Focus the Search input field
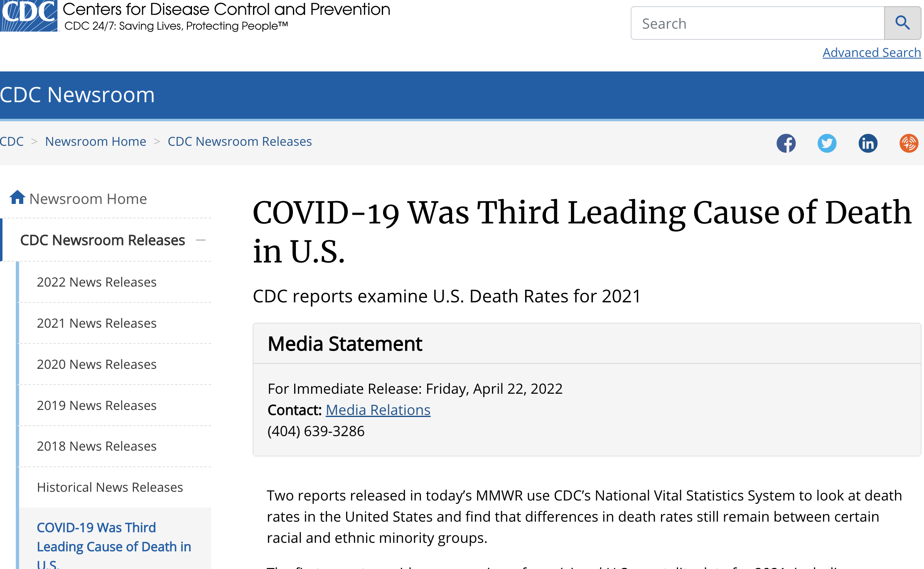Viewport: 924px width, 569px height. (757, 23)
